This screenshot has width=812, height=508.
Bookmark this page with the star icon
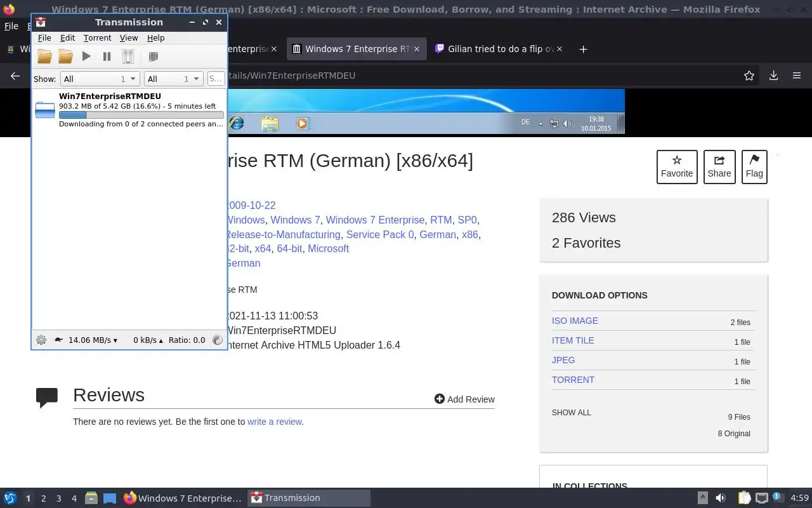tap(749, 76)
